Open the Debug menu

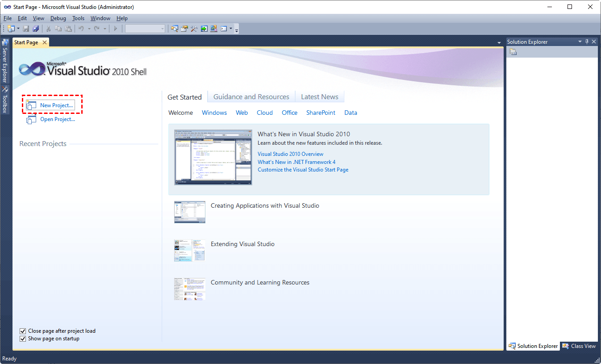coord(58,18)
